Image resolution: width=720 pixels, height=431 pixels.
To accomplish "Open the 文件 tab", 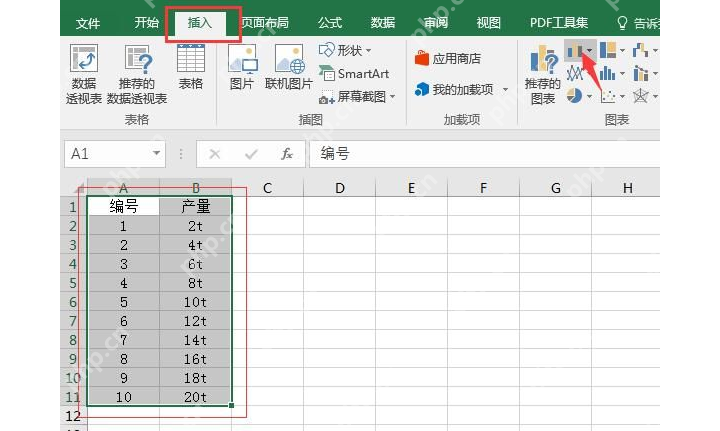I will [88, 22].
